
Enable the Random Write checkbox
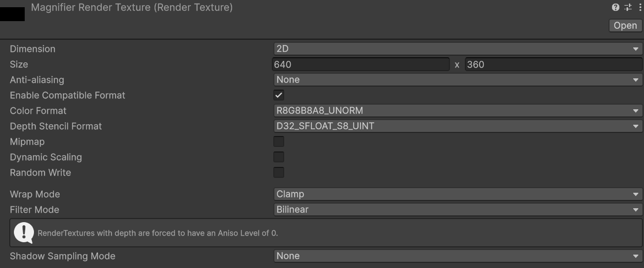(279, 173)
